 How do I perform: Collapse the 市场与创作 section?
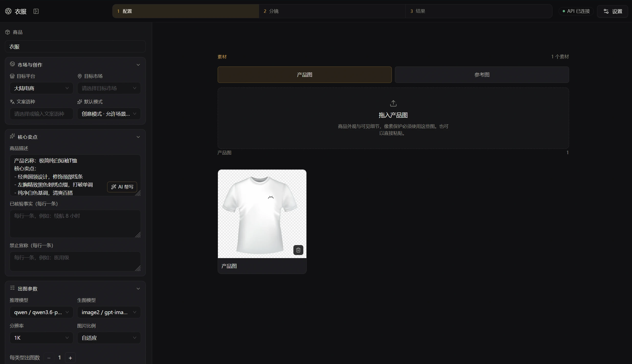coord(138,65)
